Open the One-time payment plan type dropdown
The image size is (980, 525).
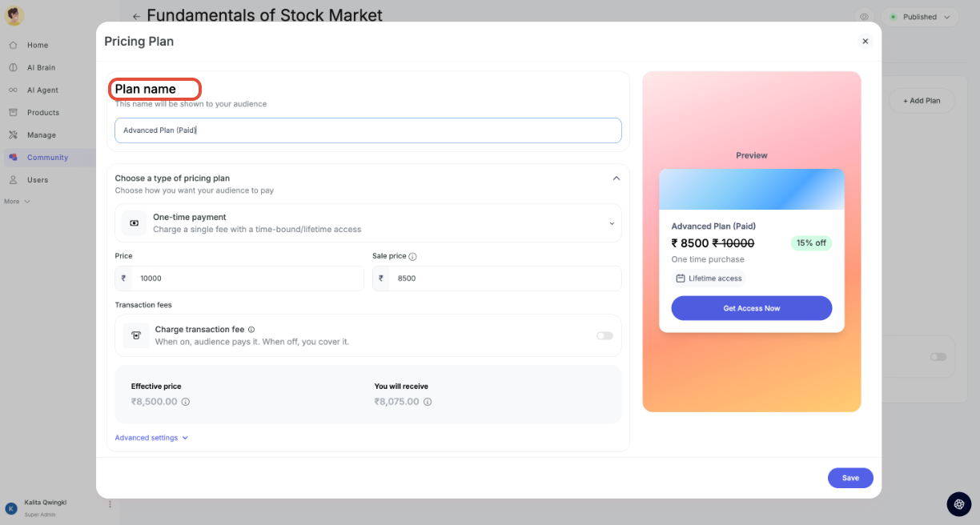[x=368, y=223]
